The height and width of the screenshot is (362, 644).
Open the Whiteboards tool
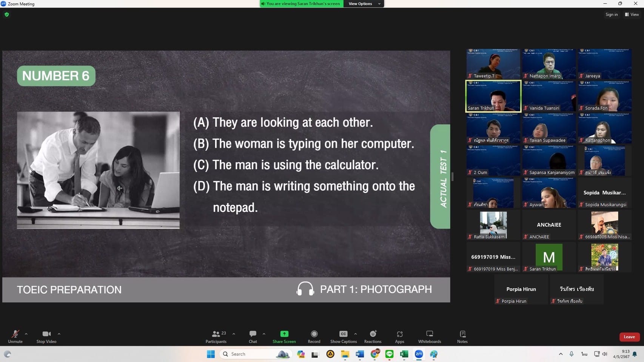click(429, 336)
